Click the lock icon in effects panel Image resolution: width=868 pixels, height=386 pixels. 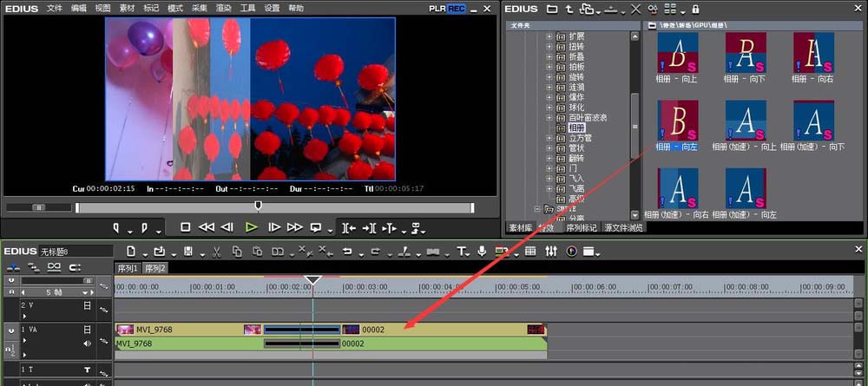695,9
